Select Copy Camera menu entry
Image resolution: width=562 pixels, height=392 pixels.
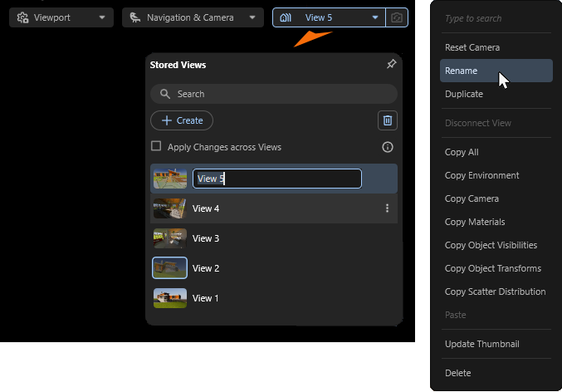point(496,198)
